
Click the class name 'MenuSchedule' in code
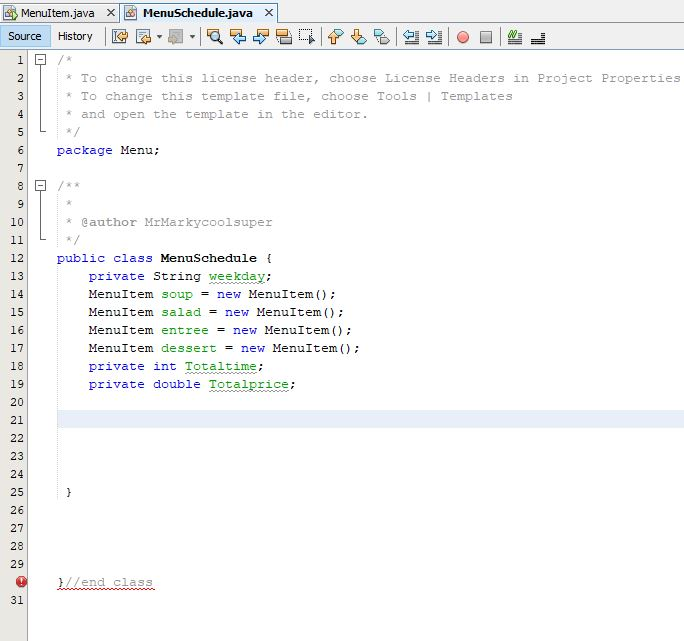click(x=209, y=258)
